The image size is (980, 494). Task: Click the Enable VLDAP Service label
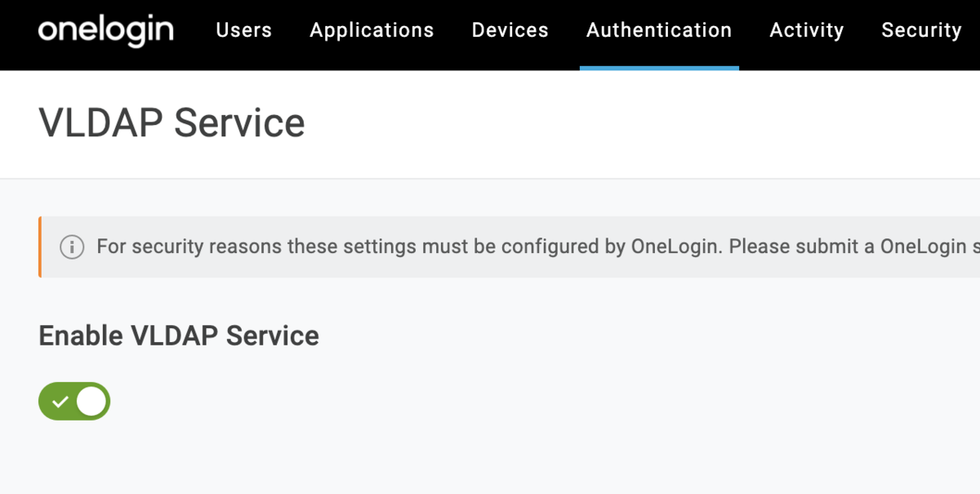[178, 335]
